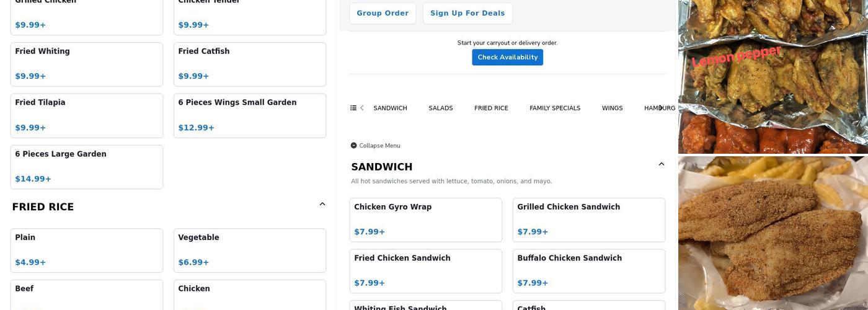This screenshot has width=868, height=310.
Task: Open the 6 Pieces Large Garden item
Action: pos(86,167)
